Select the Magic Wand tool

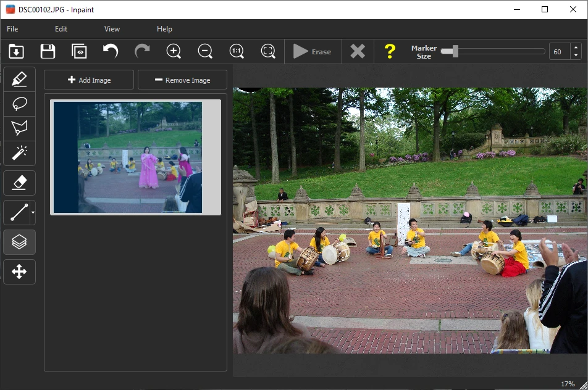tap(19, 152)
